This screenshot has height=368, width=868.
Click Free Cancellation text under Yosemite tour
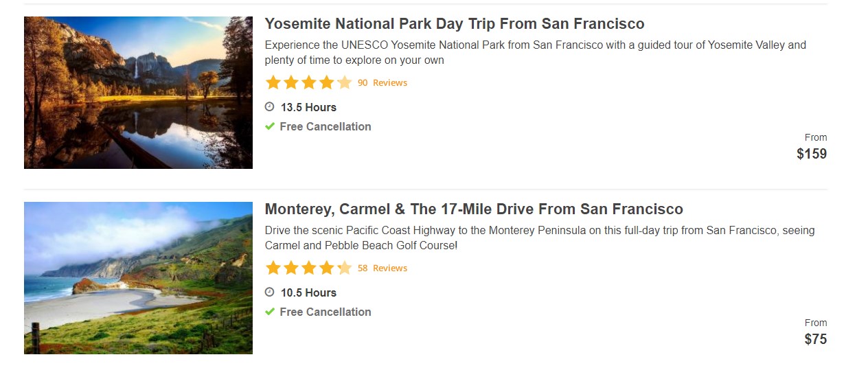coord(325,126)
